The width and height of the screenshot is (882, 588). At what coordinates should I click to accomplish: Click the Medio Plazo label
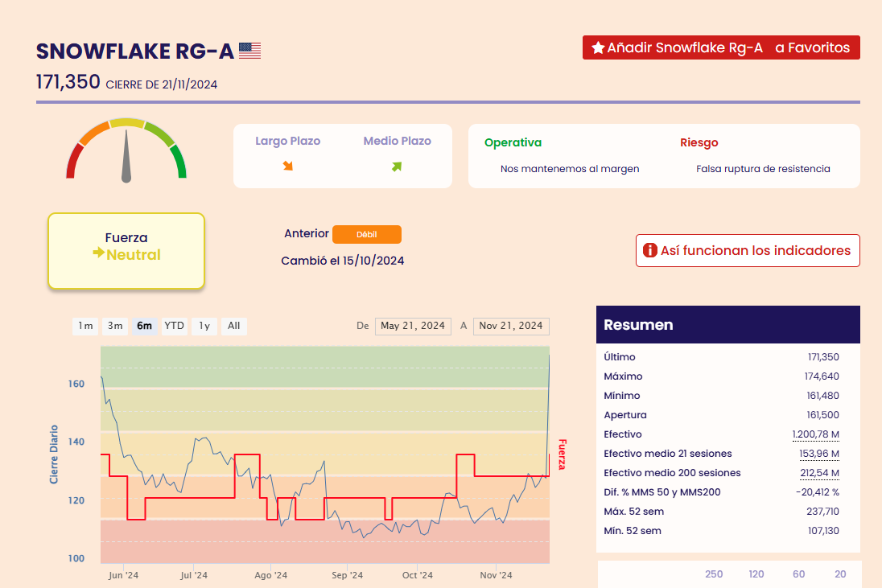click(x=397, y=141)
